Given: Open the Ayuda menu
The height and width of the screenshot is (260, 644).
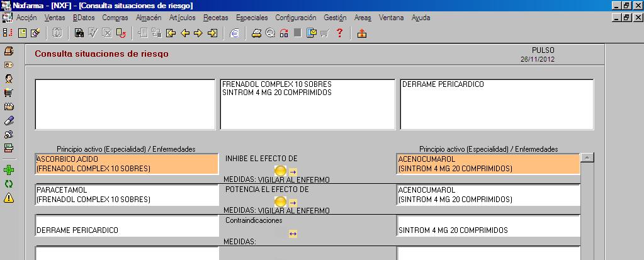Looking at the screenshot, I should 421,18.
